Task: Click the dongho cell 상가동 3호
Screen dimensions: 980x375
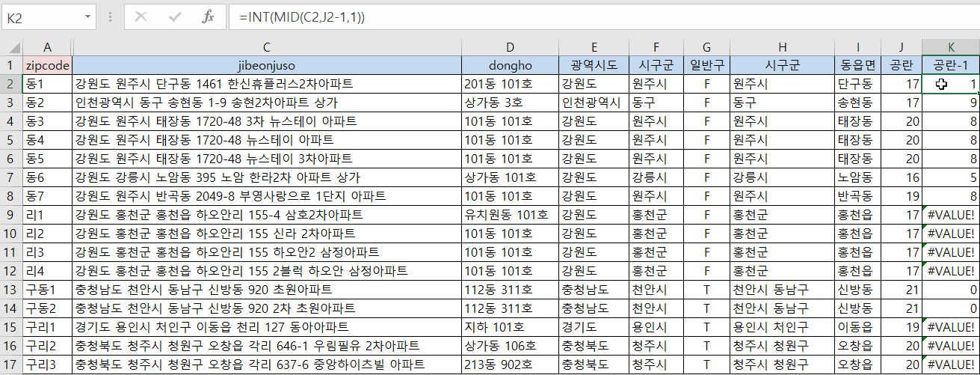Action: (x=510, y=103)
